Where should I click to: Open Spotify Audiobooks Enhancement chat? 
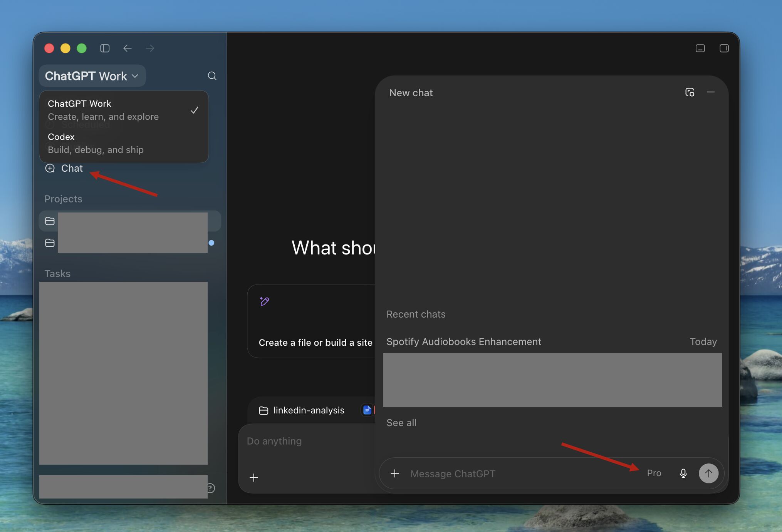click(552, 342)
